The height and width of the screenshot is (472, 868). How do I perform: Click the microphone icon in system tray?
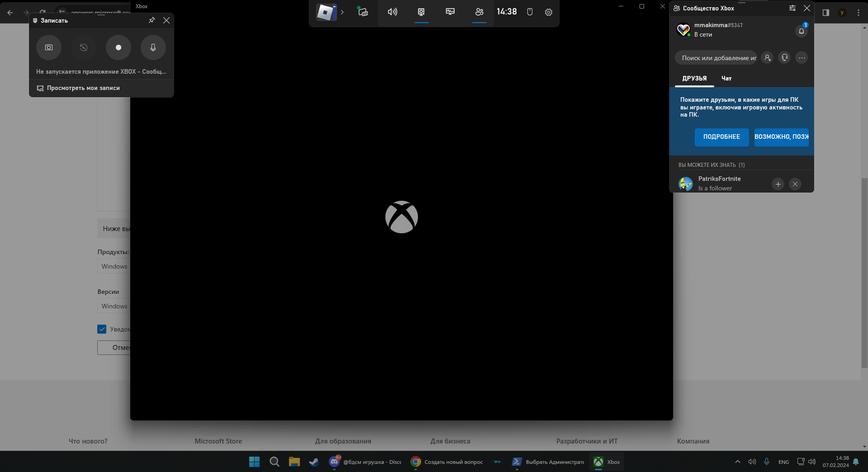pos(767,462)
